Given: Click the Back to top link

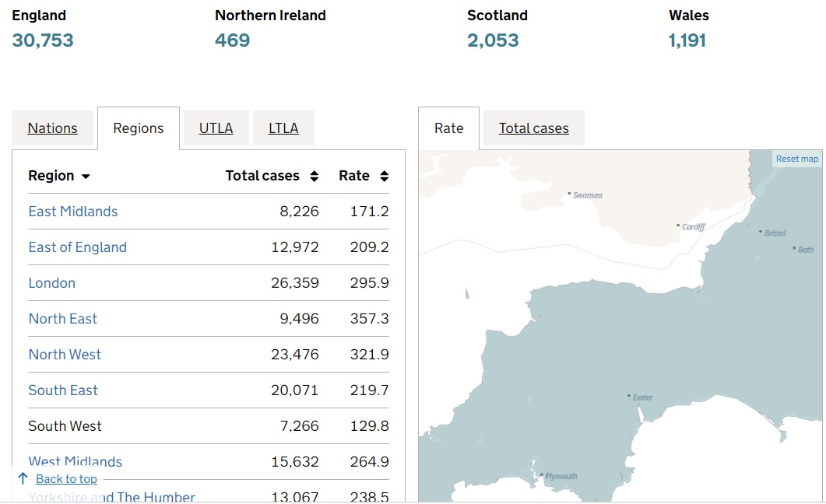Looking at the screenshot, I should pyautogui.click(x=66, y=479).
